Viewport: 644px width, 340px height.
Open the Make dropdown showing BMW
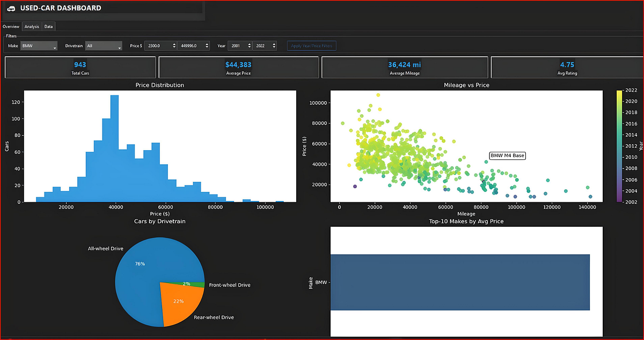pos(38,46)
